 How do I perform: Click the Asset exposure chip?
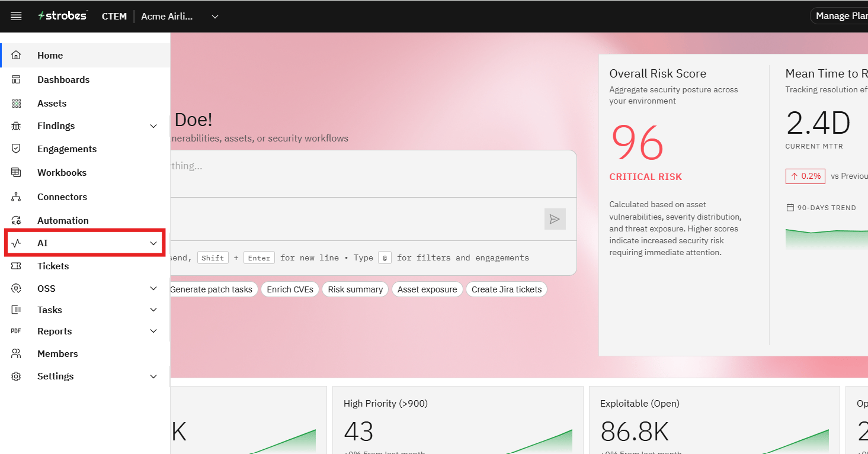tap(427, 289)
